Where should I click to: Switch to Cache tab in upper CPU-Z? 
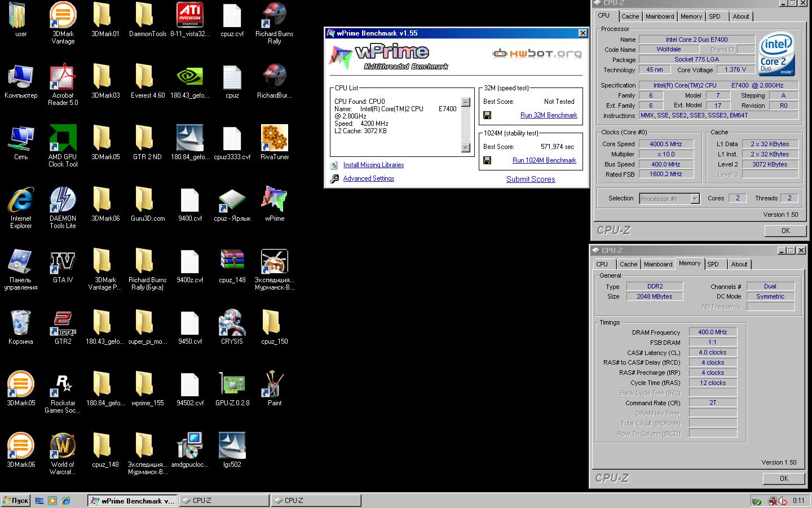[x=630, y=16]
